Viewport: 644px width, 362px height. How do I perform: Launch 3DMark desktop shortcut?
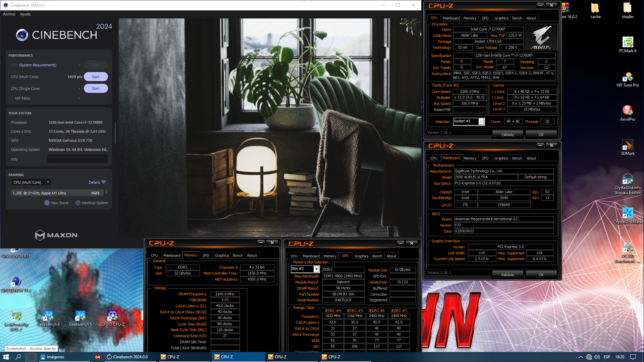coord(628,147)
